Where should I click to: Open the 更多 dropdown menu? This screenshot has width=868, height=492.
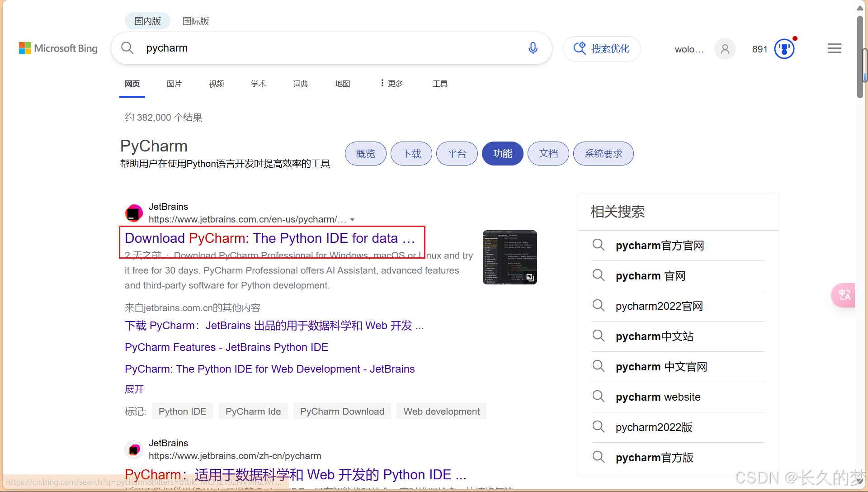tap(392, 84)
